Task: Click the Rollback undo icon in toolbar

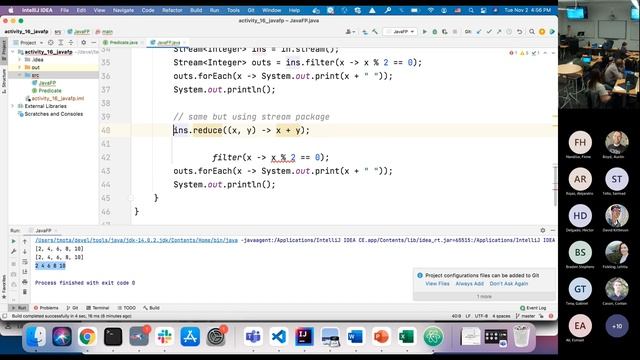Action: tap(519, 31)
